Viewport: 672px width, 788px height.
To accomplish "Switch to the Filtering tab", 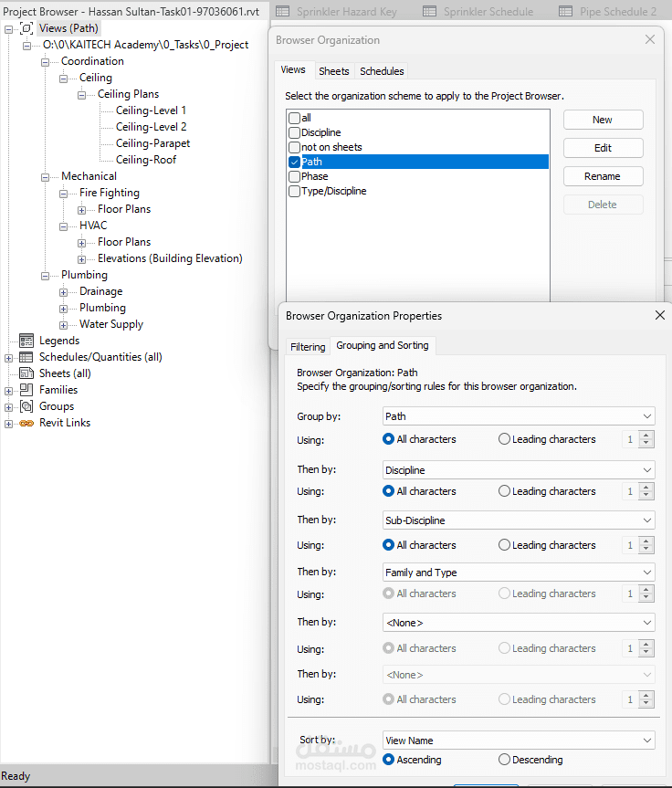I will (x=308, y=347).
